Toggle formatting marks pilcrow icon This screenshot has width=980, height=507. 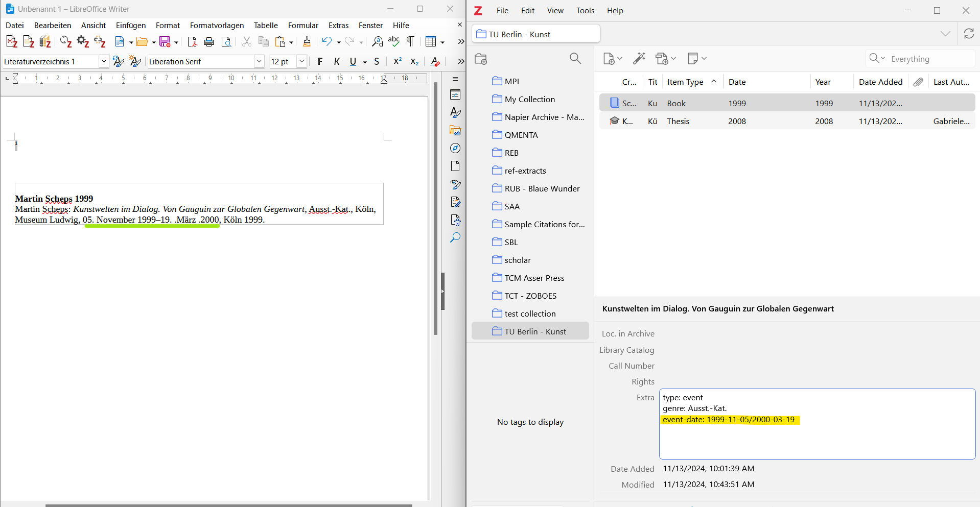click(410, 42)
